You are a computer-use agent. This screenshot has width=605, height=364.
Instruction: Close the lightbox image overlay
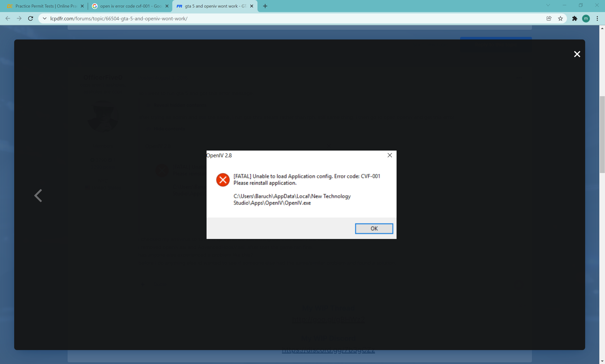[577, 54]
